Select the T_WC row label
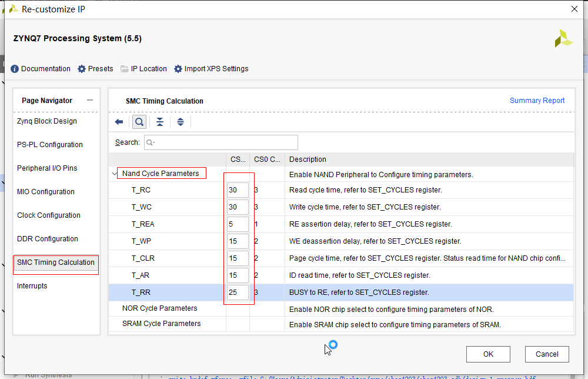The height and width of the screenshot is (379, 588). pos(142,207)
